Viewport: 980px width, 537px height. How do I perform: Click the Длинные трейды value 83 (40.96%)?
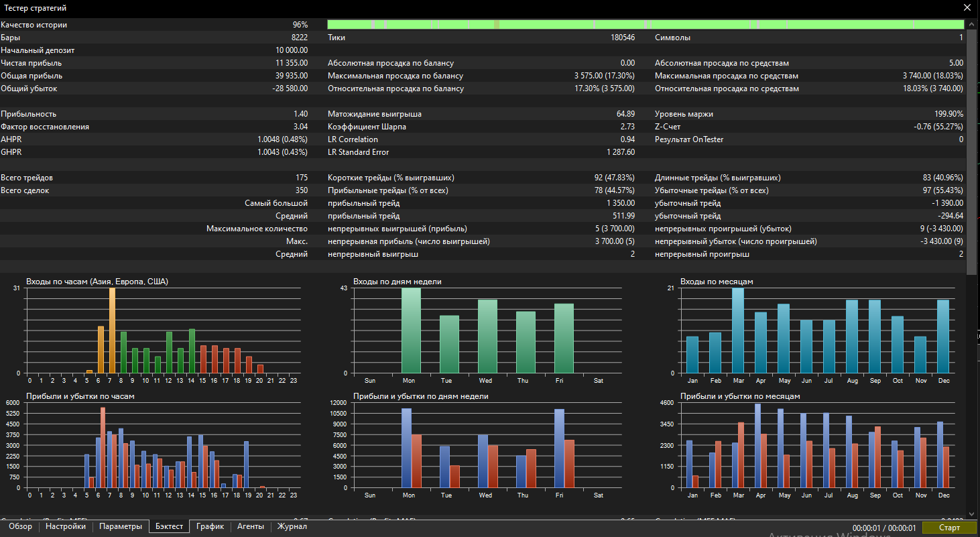coord(943,178)
